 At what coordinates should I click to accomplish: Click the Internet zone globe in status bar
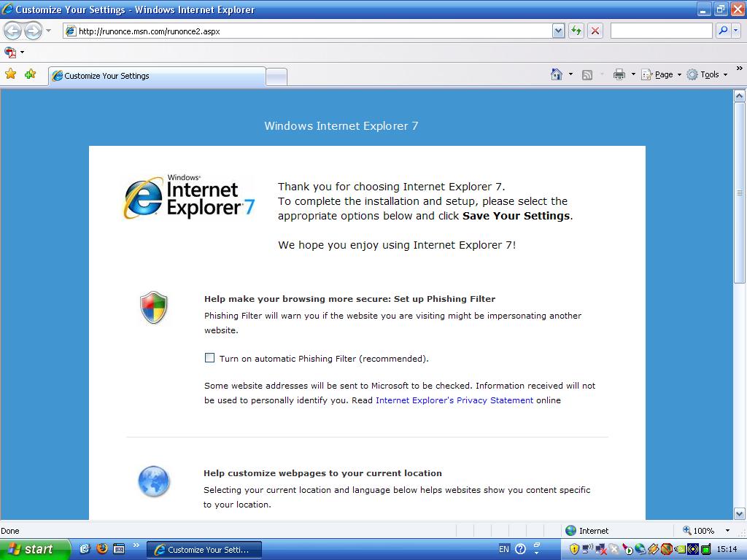(570, 531)
